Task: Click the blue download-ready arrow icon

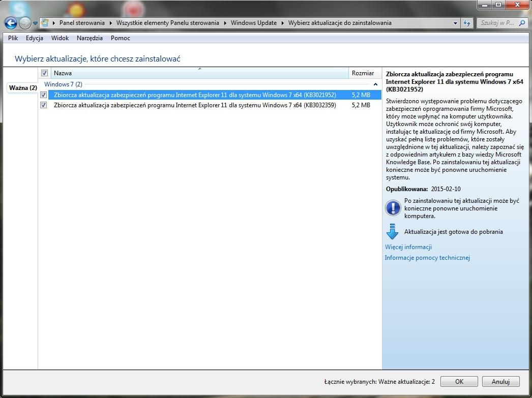Action: point(392,232)
